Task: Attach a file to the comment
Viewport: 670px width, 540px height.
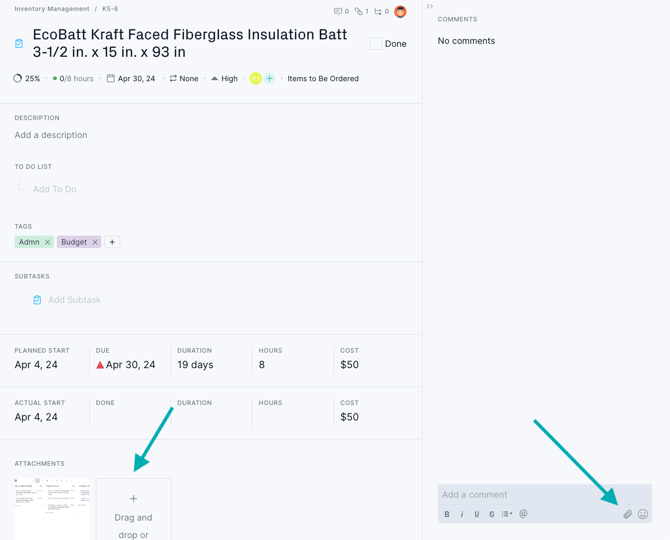Action: (x=627, y=514)
